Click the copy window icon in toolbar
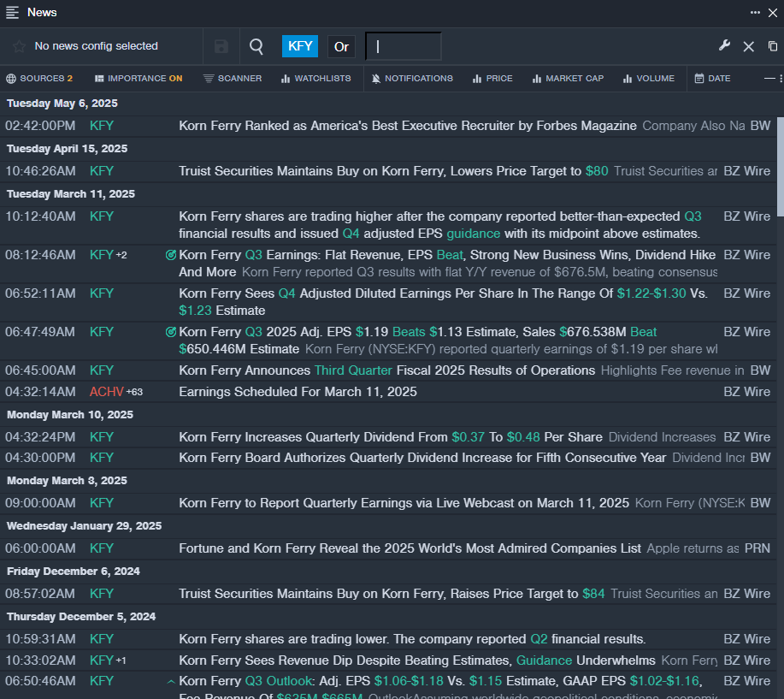This screenshot has height=699, width=784. tap(773, 46)
